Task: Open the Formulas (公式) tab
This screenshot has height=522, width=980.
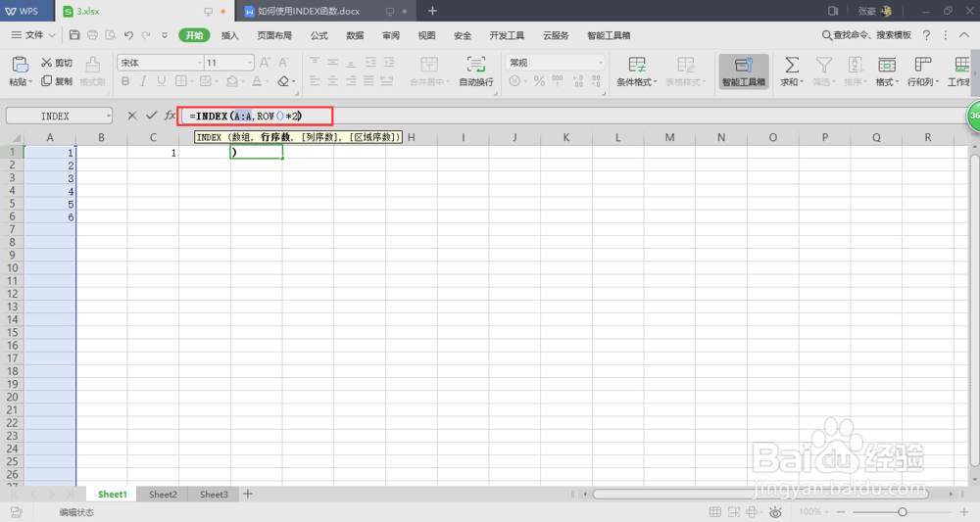Action: pos(318,35)
